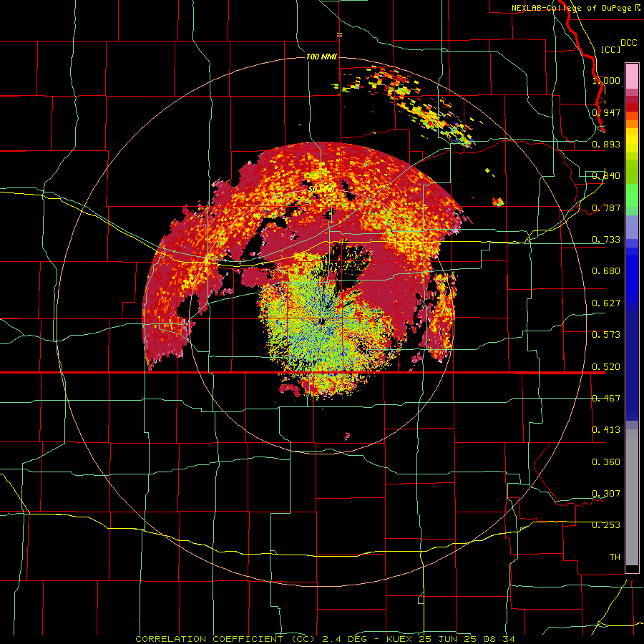Click the 0.787 scale value
Viewport: 644px width, 644px height.
[606, 208]
